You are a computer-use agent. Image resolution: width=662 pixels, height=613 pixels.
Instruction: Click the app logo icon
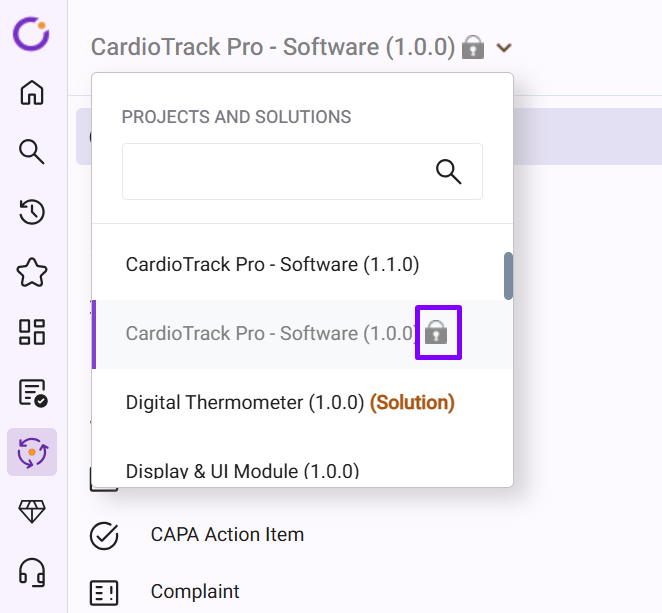[31, 35]
